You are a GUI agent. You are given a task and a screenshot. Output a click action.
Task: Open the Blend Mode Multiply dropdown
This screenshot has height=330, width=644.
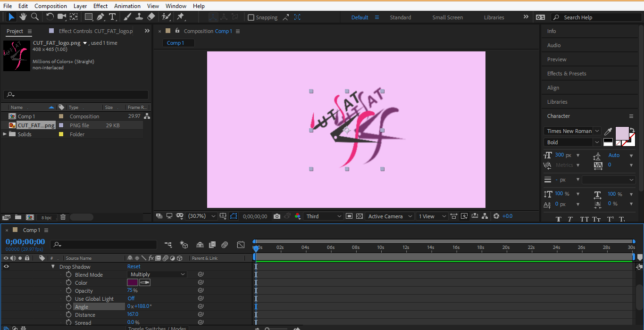[157, 274]
